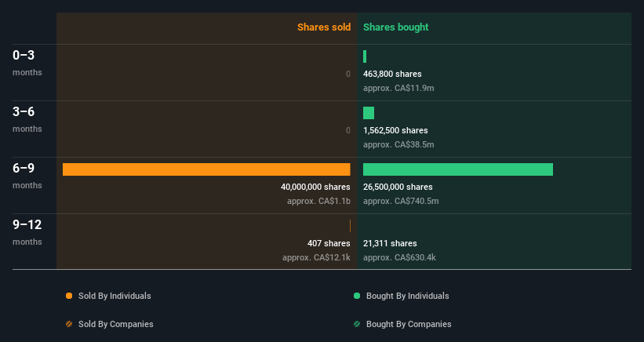This screenshot has width=644, height=342.
Task: Click the approx. CA$38.5m value
Action: (398, 144)
